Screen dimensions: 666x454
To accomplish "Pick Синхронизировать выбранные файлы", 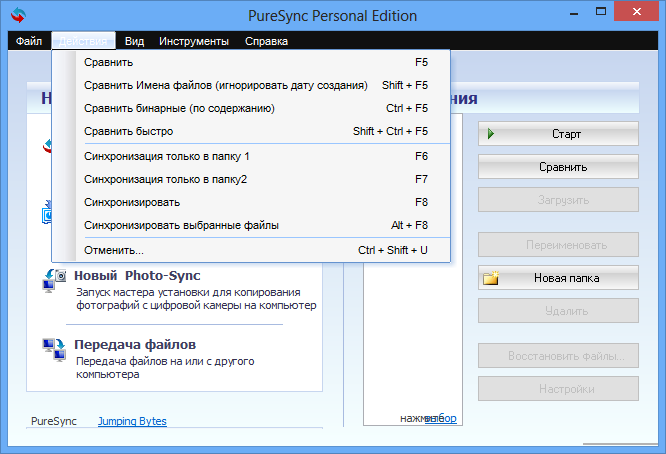I will coord(182,225).
